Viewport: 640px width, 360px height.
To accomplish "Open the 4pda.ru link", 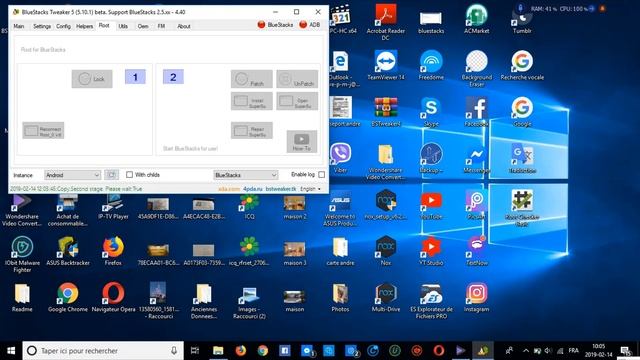I will click(253, 189).
